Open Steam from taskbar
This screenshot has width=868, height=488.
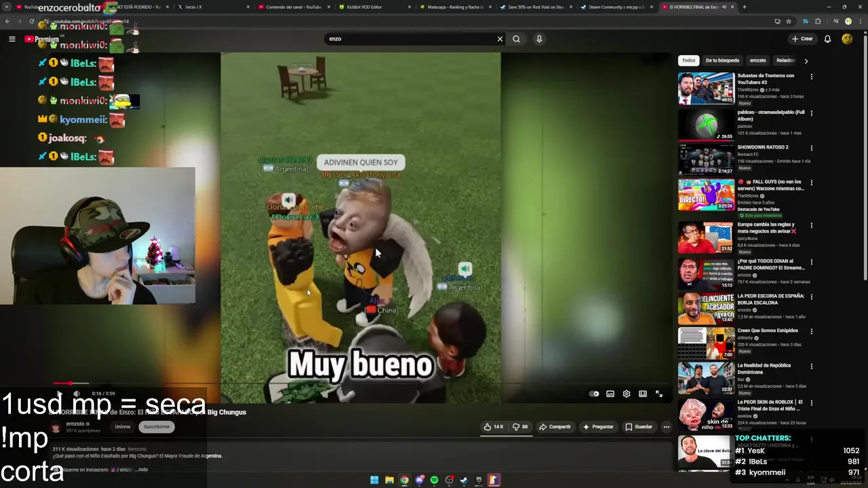(x=464, y=480)
